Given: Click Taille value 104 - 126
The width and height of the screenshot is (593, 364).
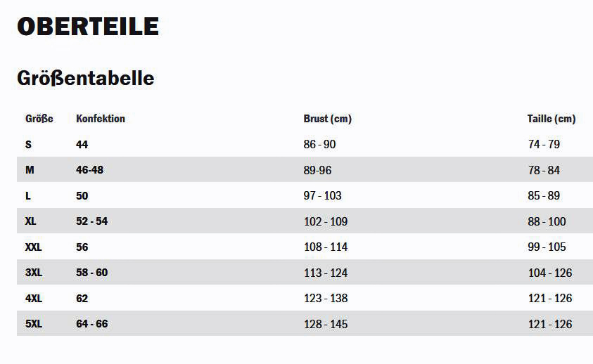Looking at the screenshot, I should [550, 273].
